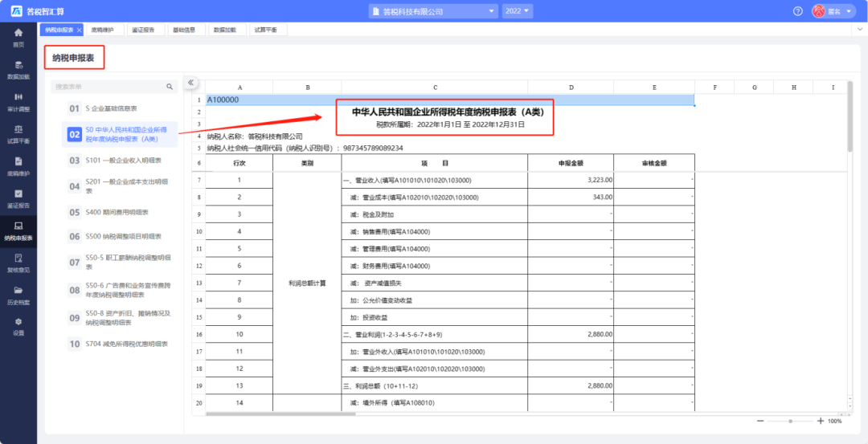Select column header D
This screenshot has height=444, width=868.
tap(571, 88)
